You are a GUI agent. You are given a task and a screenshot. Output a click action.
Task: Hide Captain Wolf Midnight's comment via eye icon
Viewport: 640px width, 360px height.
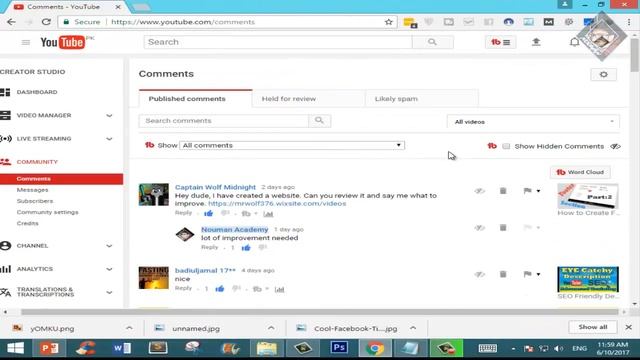pyautogui.click(x=479, y=191)
